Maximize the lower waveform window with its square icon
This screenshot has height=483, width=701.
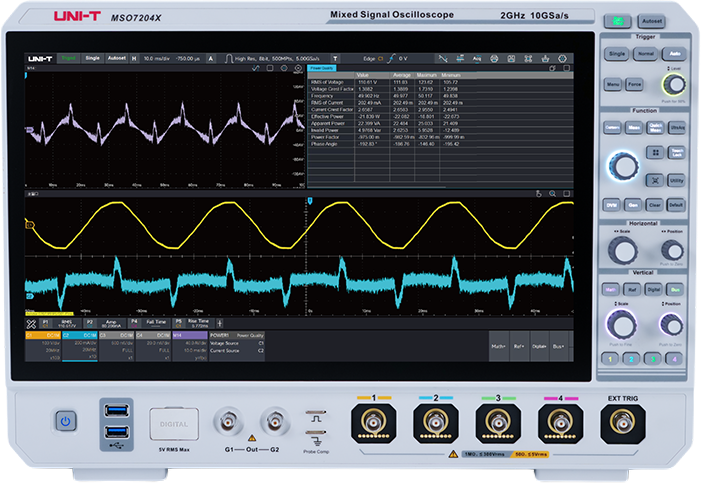(x=566, y=194)
